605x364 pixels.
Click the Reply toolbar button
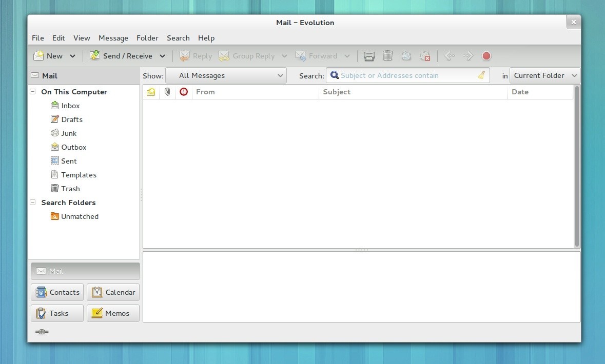click(x=196, y=56)
